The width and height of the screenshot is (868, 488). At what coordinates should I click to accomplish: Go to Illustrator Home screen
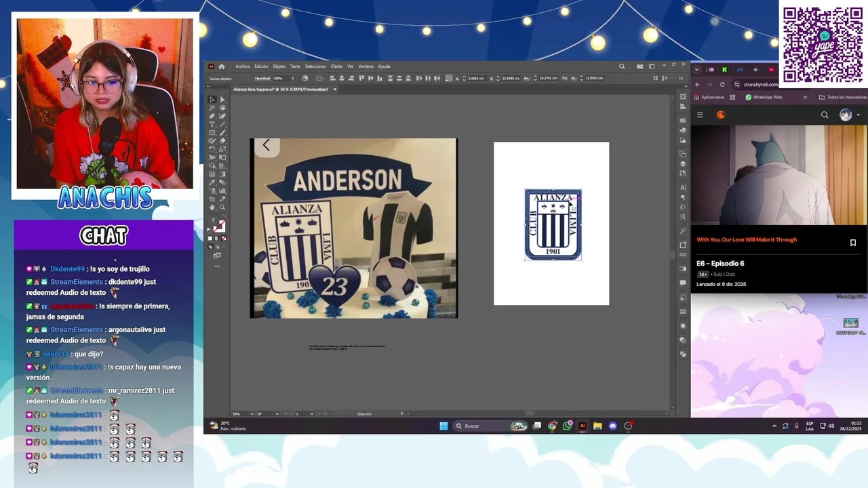click(222, 66)
